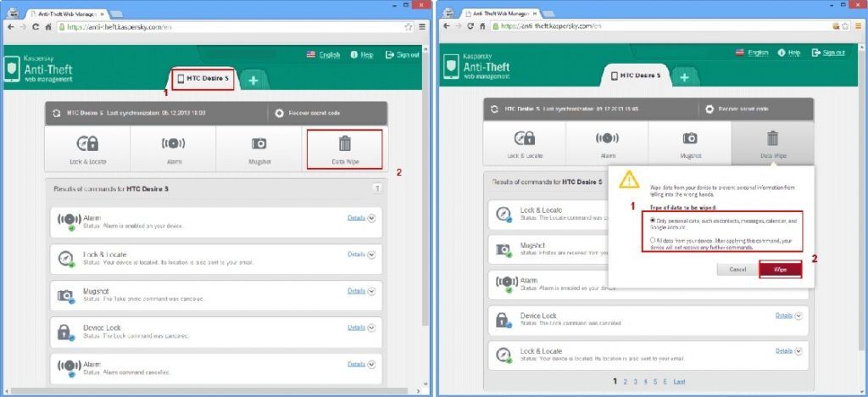868x397 pixels.
Task: Click plus add-device tab in right window
Action: [x=684, y=77]
